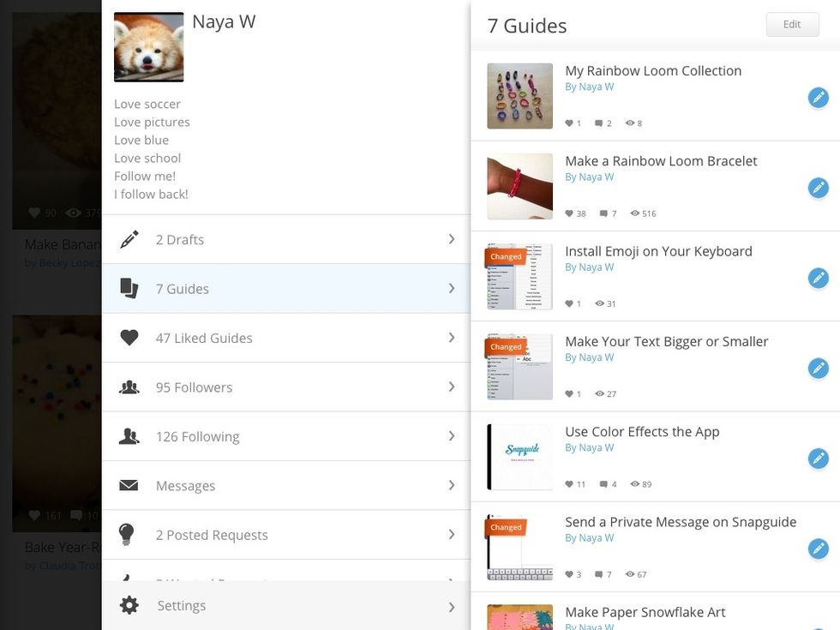Open the Messages menu item
The height and width of the screenshot is (630, 840).
186,486
